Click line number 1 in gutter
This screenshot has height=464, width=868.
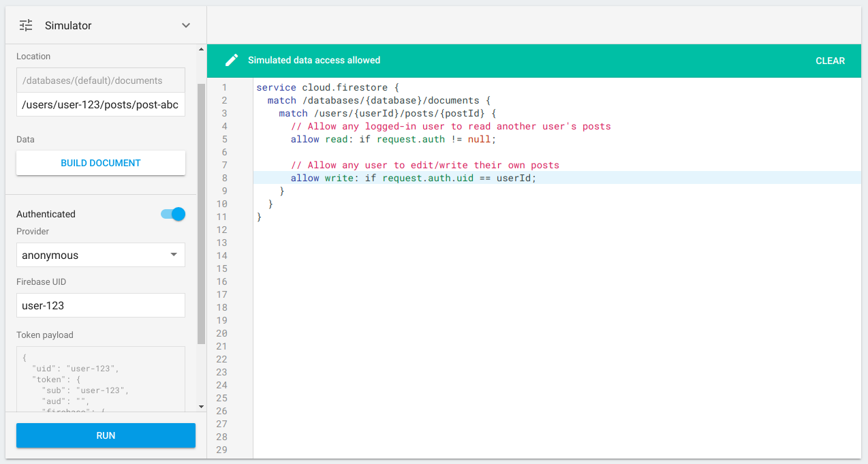click(224, 87)
